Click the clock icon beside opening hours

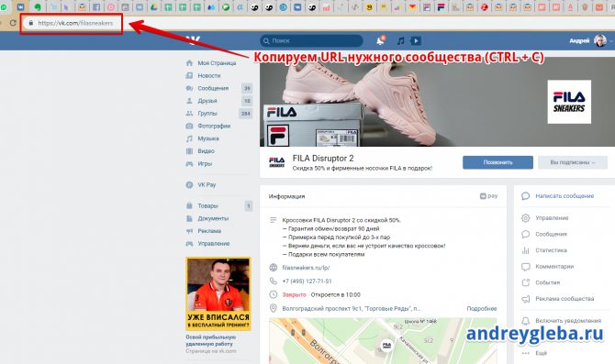point(274,294)
